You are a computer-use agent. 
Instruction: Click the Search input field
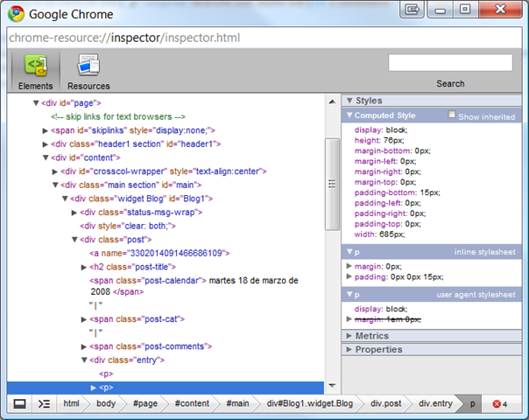[x=450, y=63]
